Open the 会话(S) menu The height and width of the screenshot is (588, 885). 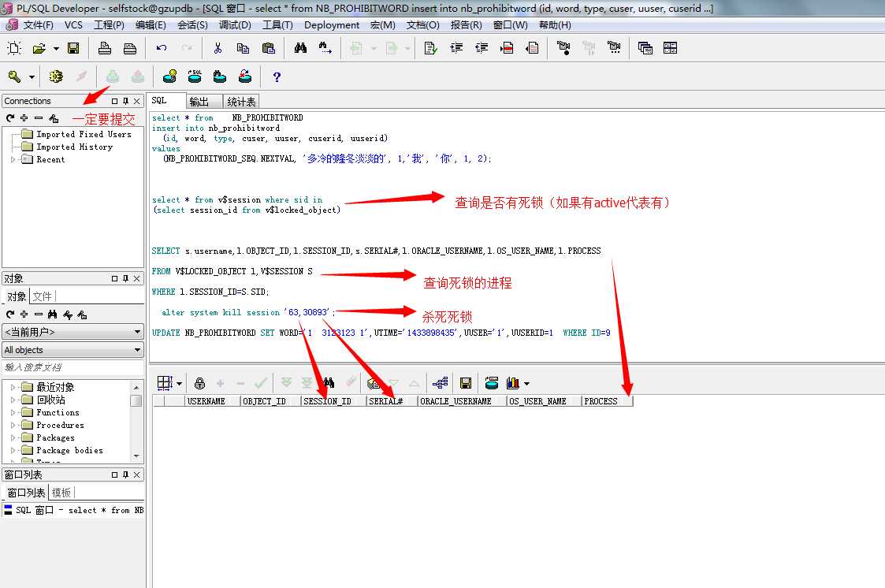tap(192, 25)
